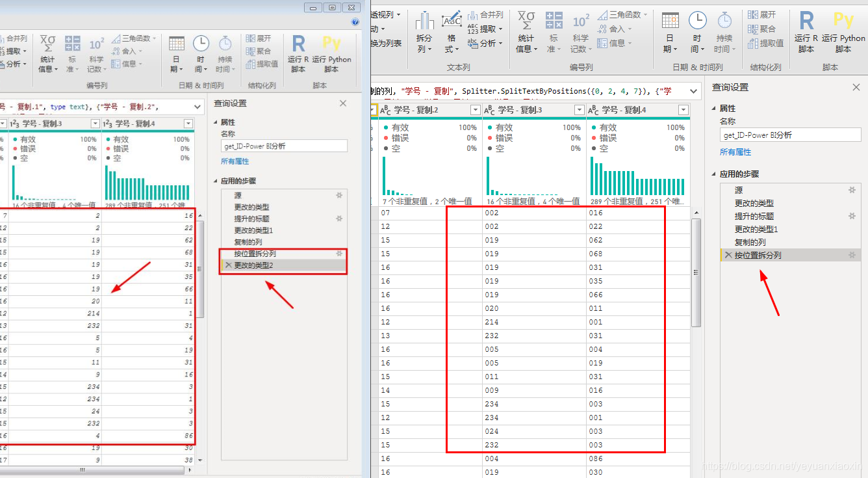The image size is (868, 478).
Task: Close 查询设置 pane in right window
Action: [x=856, y=87]
